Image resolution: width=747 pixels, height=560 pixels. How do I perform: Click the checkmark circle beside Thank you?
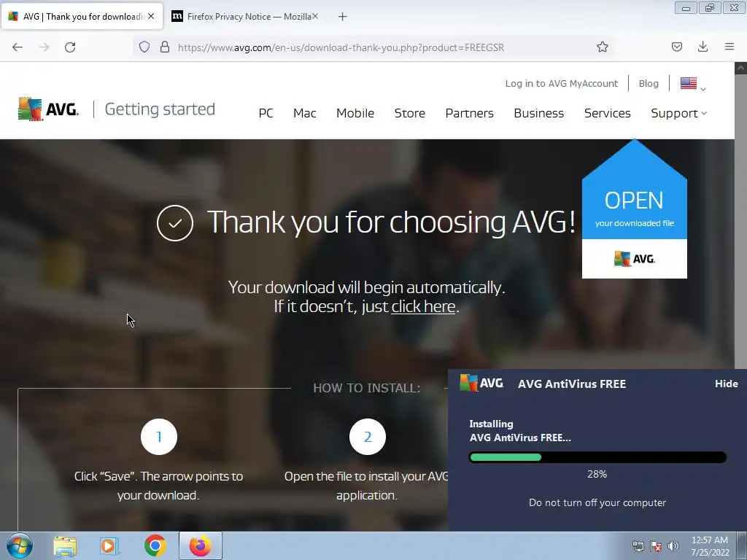click(x=175, y=223)
